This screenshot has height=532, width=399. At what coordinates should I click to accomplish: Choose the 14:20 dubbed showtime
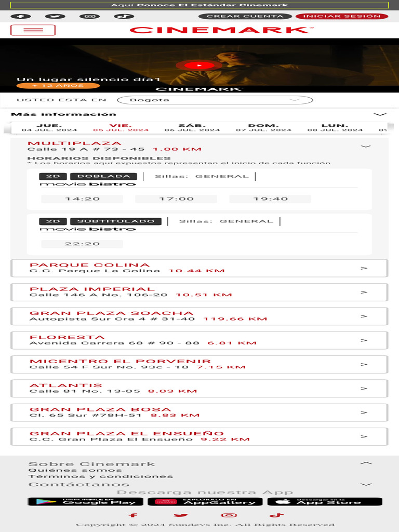tap(82, 199)
